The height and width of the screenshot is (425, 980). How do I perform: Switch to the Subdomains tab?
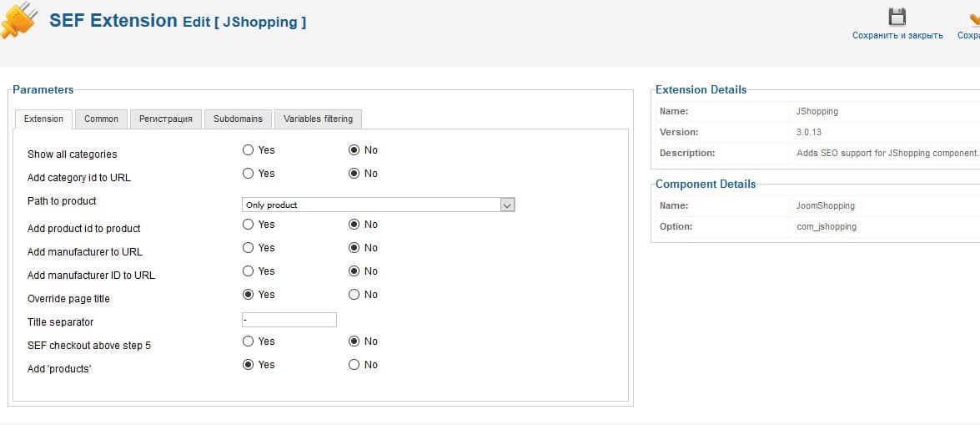(x=239, y=119)
